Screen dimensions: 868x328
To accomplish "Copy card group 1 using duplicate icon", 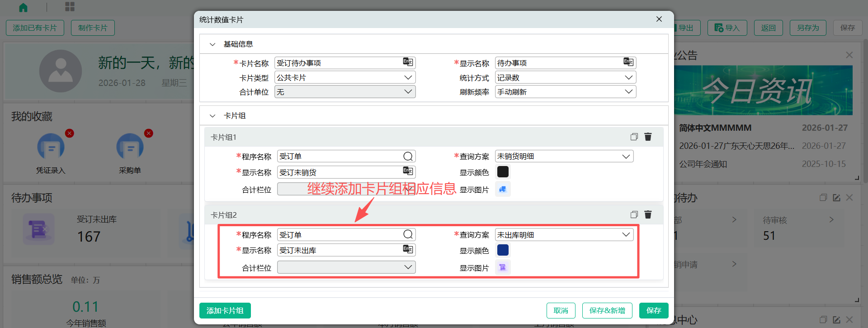I will tap(634, 137).
